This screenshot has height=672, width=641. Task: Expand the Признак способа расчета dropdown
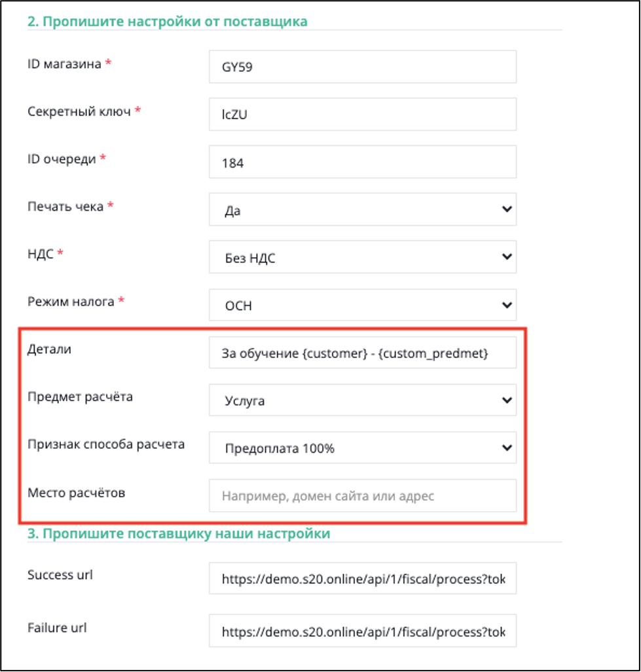pyautogui.click(x=363, y=448)
